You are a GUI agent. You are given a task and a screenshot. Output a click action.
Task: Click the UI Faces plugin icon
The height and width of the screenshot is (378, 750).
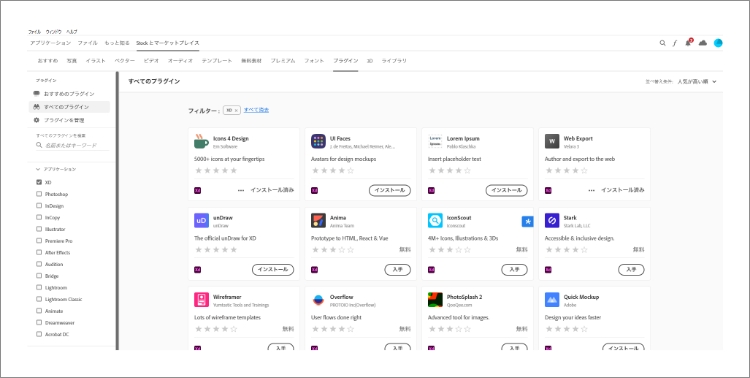point(318,141)
